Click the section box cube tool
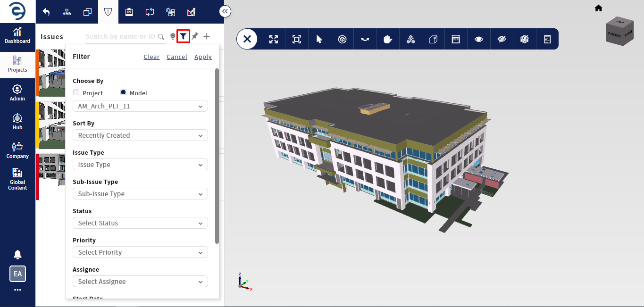The image size is (644, 307). coord(433,39)
